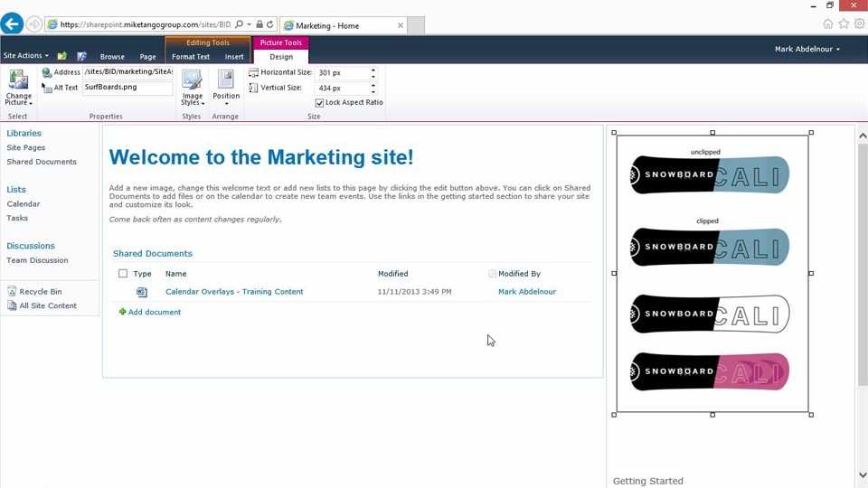This screenshot has width=868, height=488.
Task: Select the snowboard image in the right column
Action: coord(712,273)
